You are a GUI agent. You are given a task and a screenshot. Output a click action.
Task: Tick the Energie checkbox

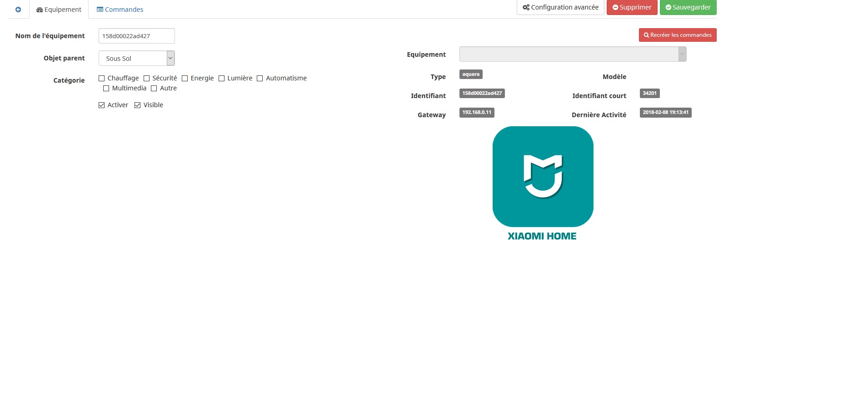point(185,79)
